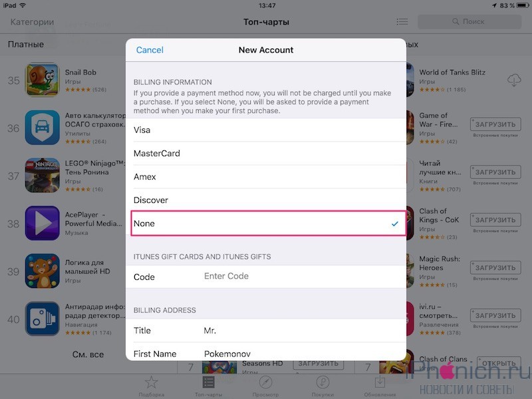Image resolution: width=532 pixels, height=399 pixels.
Task: Click the Enter Code gift card field
Action: click(x=302, y=276)
